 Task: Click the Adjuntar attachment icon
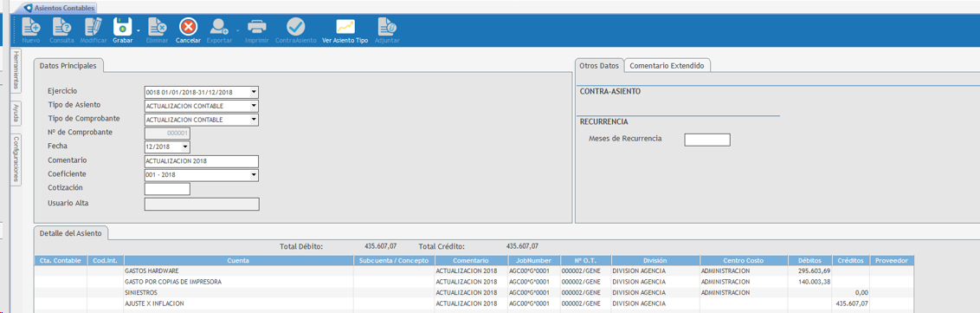pos(386,26)
